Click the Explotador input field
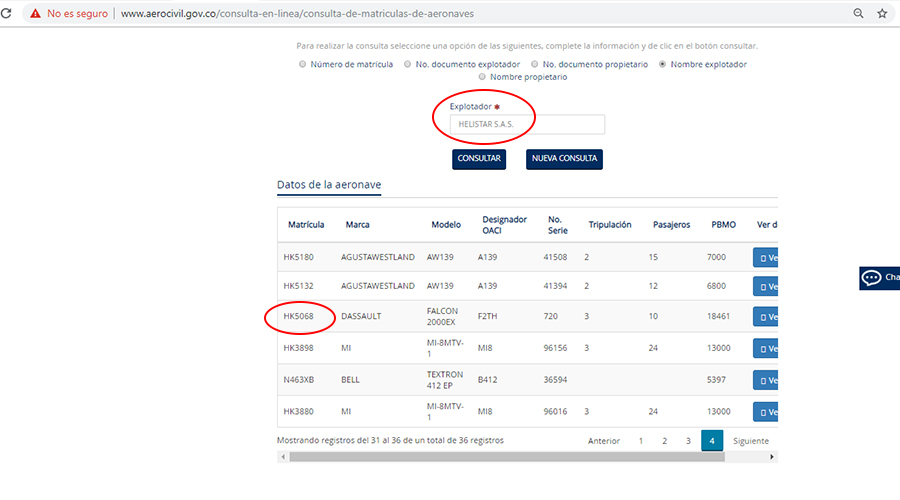 pyautogui.click(x=527, y=124)
